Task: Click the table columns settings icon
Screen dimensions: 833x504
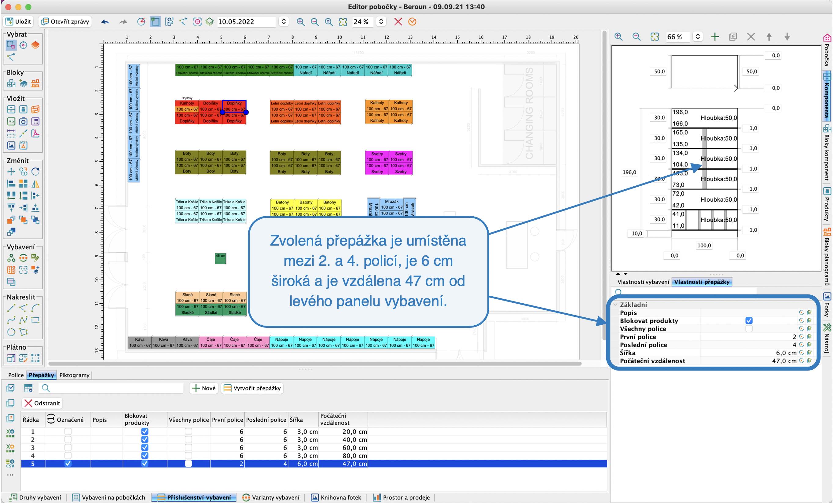Action: (28, 388)
